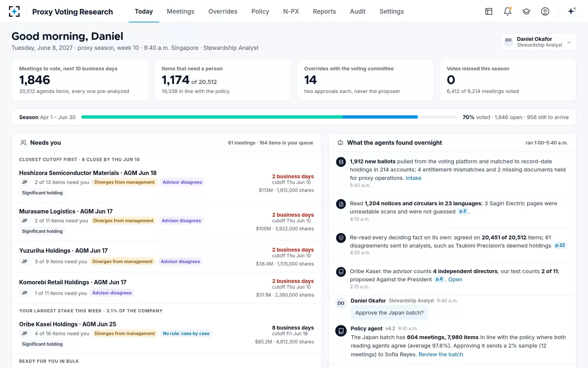Follow the Intake link
Screen dimensions: 588x368
click(x=413, y=178)
